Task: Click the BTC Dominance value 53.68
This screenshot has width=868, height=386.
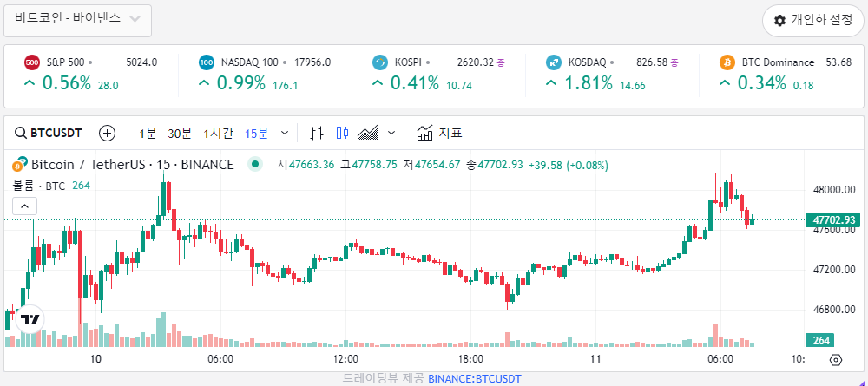Action: tap(838, 62)
